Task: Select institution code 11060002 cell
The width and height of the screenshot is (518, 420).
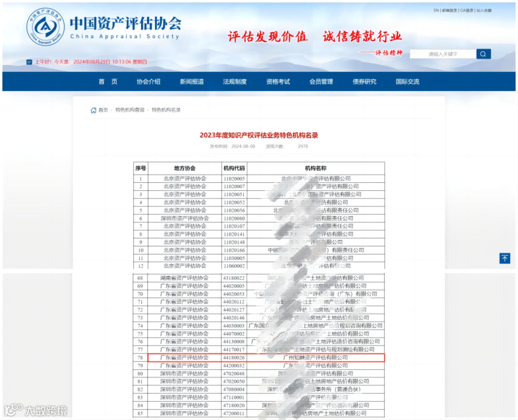Action: coord(234,266)
